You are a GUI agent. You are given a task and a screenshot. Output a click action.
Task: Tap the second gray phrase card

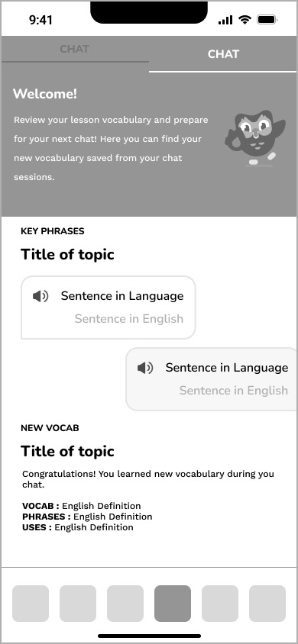click(x=211, y=379)
